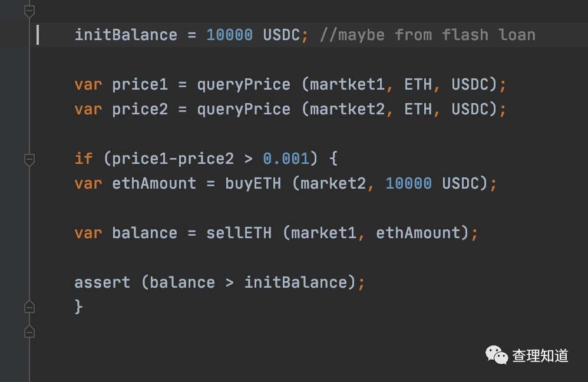Click the WeChat logo icon in the watermark
588x382 pixels.
click(496, 355)
